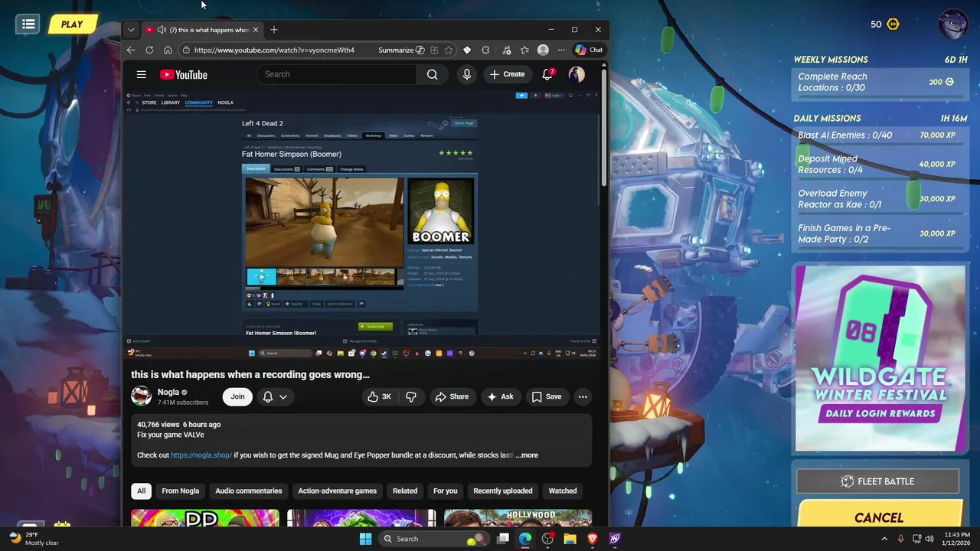
Task: Open the Nogla channel avatar
Action: (x=141, y=396)
